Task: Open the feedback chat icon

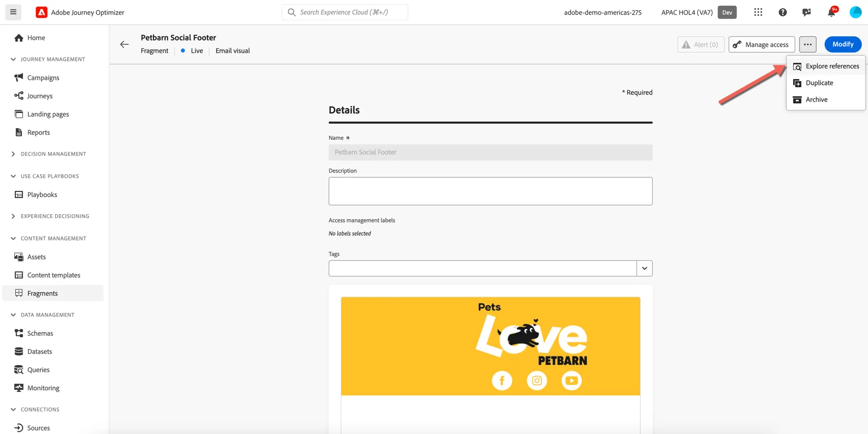Action: coord(807,12)
